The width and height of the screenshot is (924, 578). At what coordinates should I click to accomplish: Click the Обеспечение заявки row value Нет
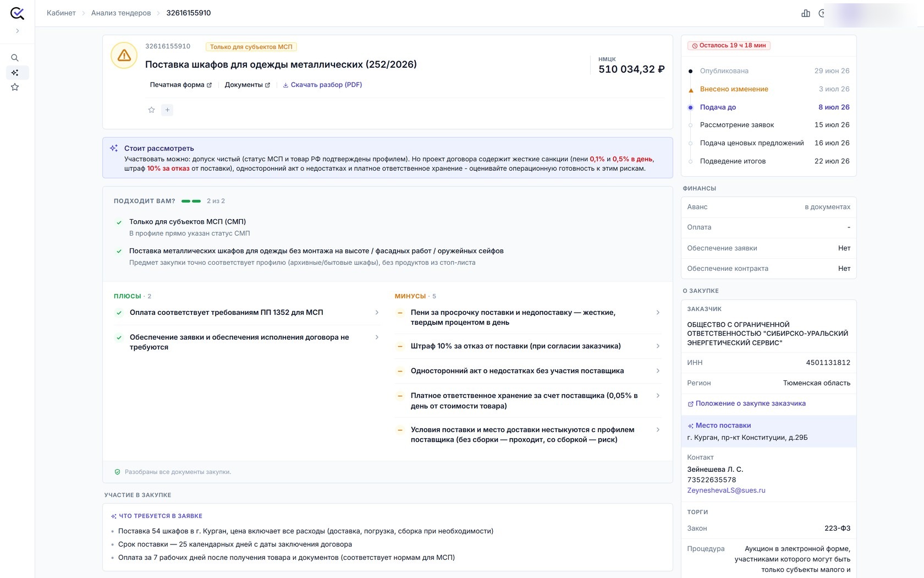click(x=844, y=248)
